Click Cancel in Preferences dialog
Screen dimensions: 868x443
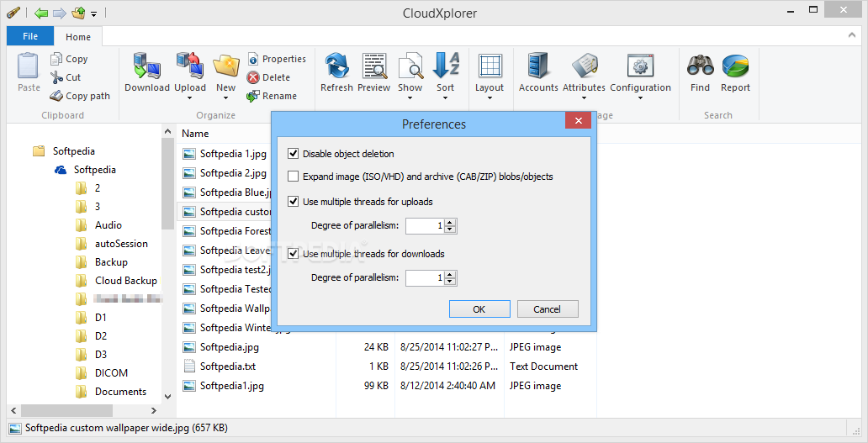[548, 309]
